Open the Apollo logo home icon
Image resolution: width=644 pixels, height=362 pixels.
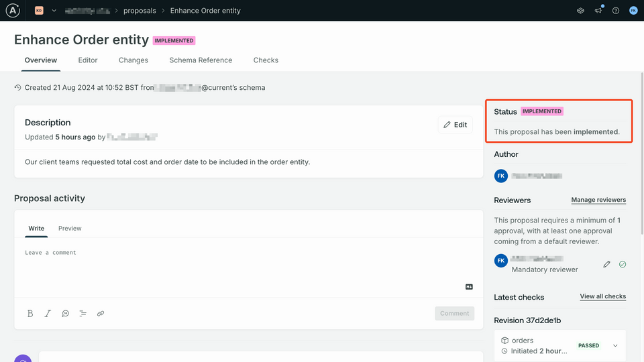click(x=13, y=10)
